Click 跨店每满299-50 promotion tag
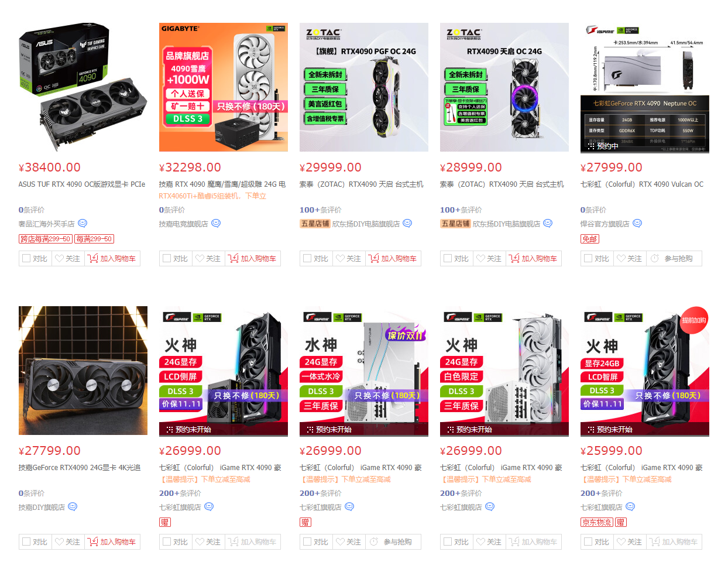This screenshot has height=562, width=728. [46, 239]
